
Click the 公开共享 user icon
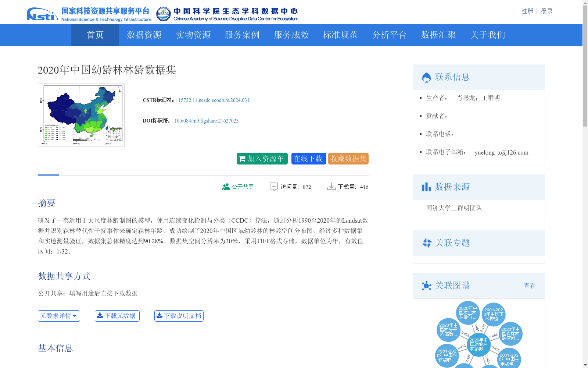226,187
